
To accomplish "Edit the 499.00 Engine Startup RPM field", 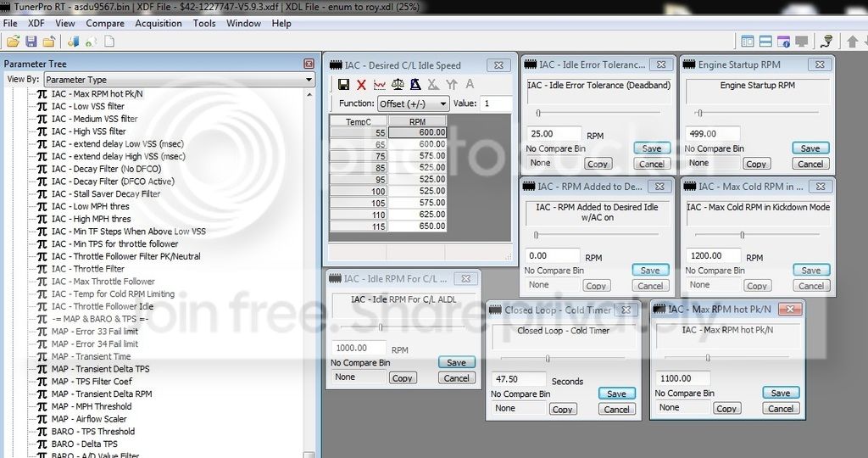I will 712,133.
